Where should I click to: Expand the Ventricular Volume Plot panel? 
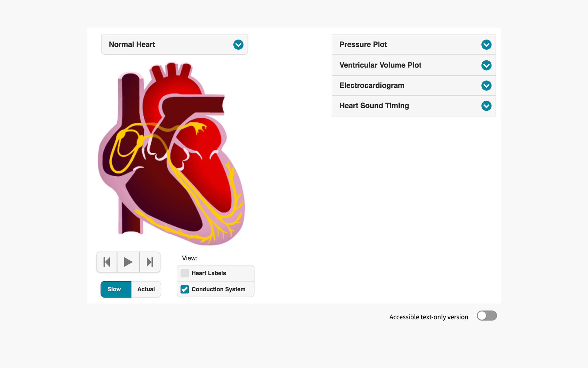487,65
